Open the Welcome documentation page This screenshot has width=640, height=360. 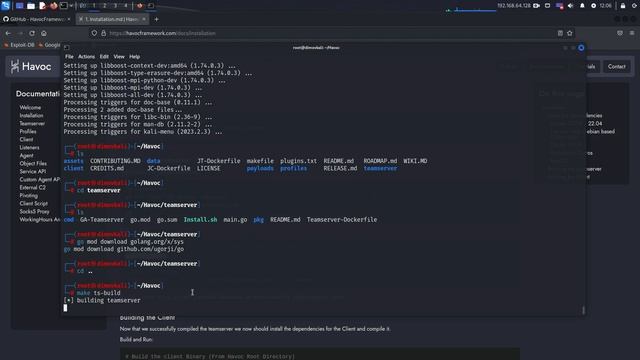[30, 107]
